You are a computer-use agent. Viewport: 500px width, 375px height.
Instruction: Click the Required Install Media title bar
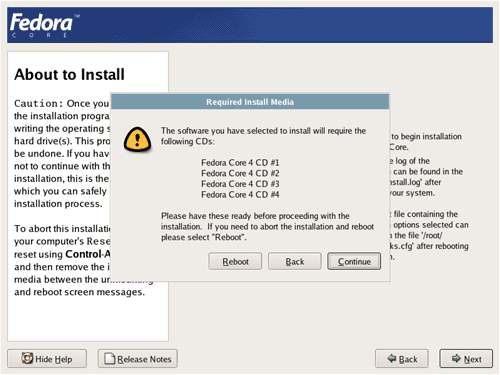(250, 102)
